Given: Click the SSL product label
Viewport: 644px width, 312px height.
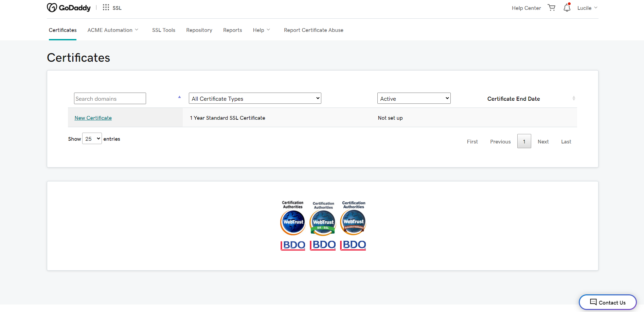Looking at the screenshot, I should pos(117,8).
